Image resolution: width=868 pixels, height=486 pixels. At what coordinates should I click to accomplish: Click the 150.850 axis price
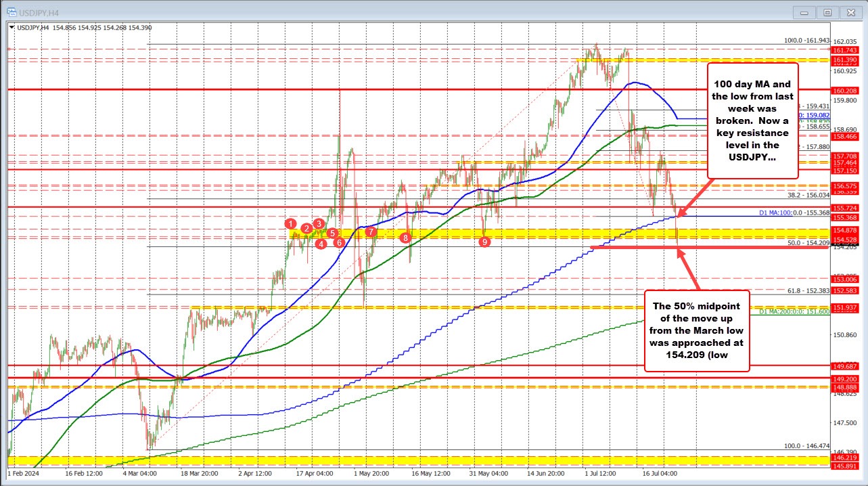point(845,335)
